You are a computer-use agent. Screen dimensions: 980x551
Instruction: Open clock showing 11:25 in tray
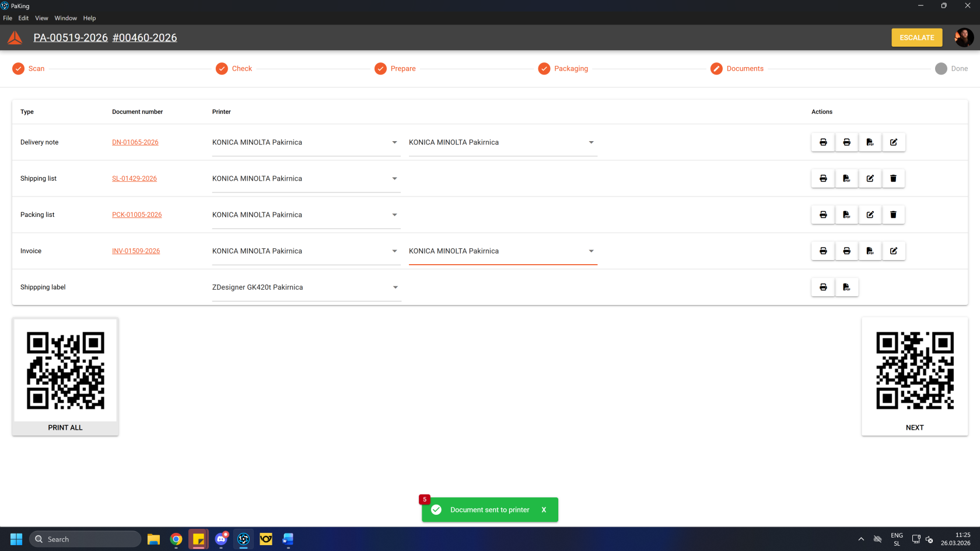coord(956,539)
